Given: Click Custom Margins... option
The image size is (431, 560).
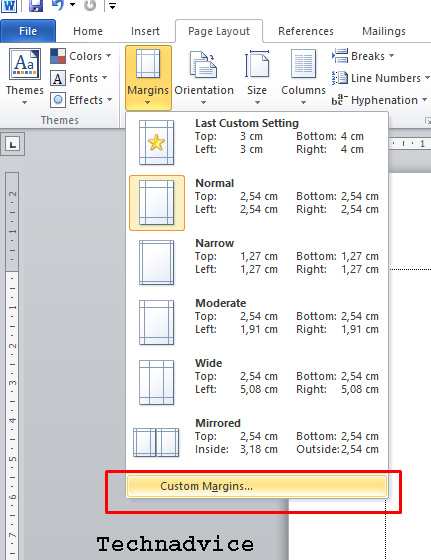Looking at the screenshot, I should pyautogui.click(x=257, y=486).
